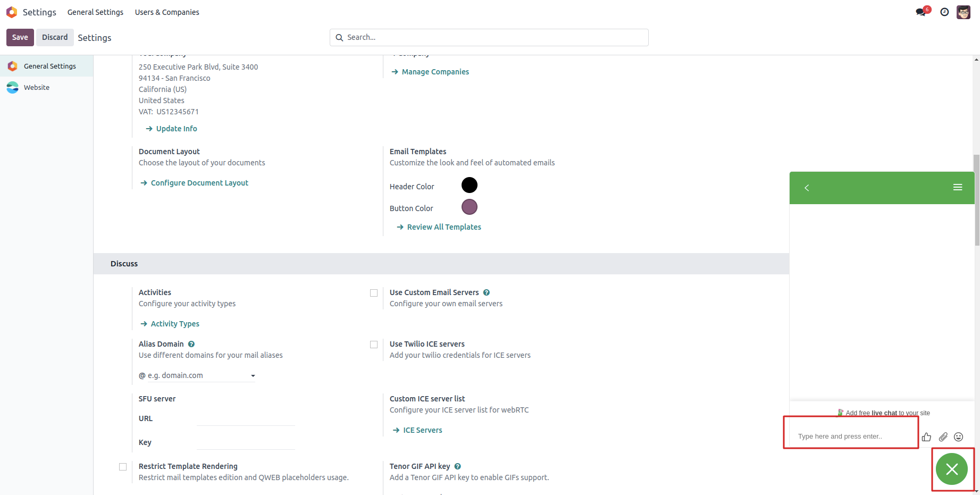Screen dimensions: 980x495
Task: Click the Alias Domain help icon
Action: [x=191, y=344]
